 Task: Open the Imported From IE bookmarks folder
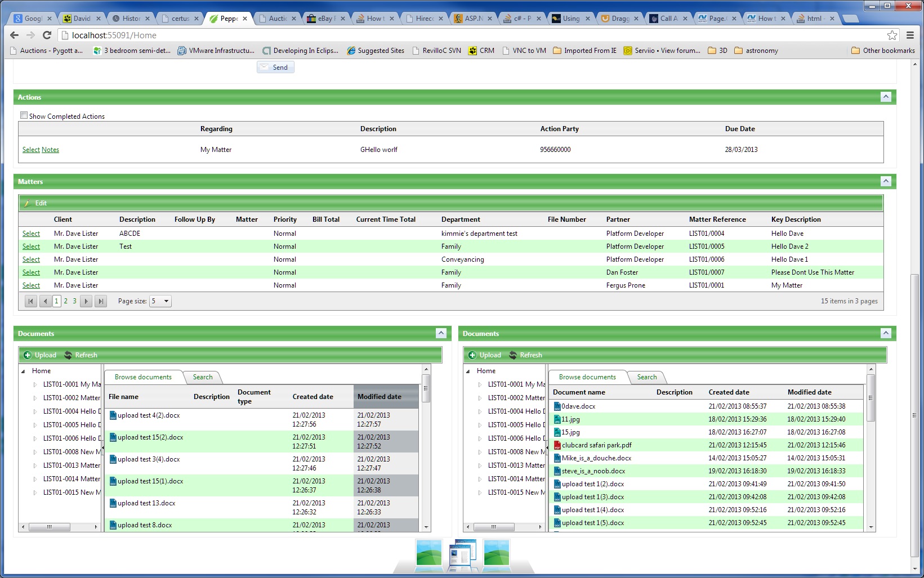pos(584,51)
